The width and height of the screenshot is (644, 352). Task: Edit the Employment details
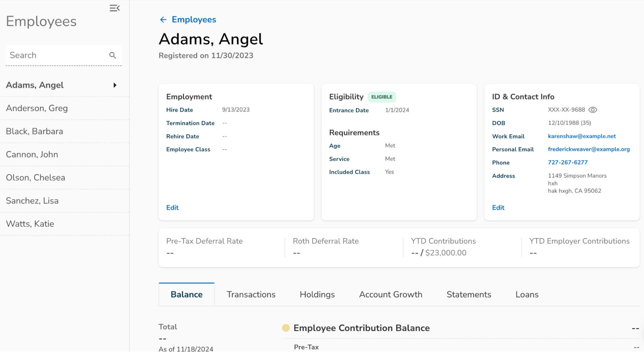point(172,208)
